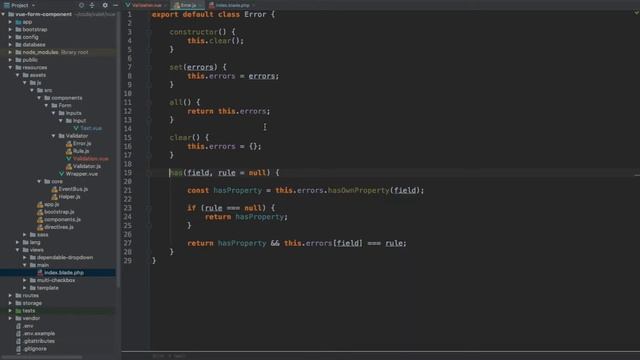The width and height of the screenshot is (640, 360).
Task: Expand the routes folder
Action: 10,296
